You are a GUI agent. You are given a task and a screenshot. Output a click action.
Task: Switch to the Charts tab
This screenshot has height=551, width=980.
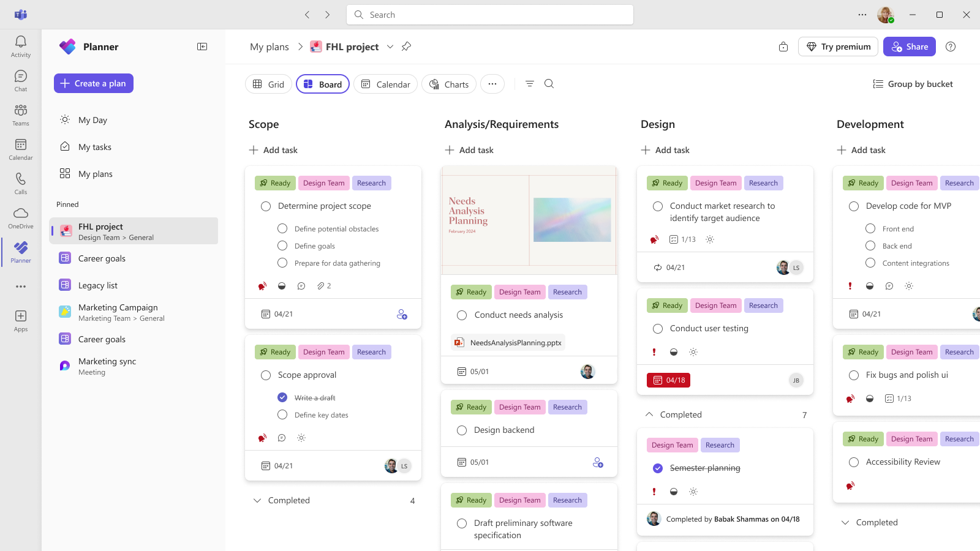449,84
